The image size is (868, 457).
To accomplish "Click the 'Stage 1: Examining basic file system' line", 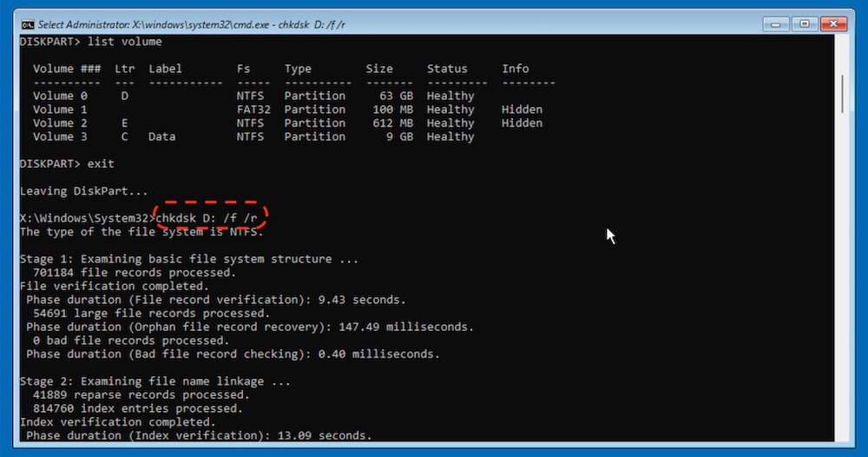I will 187,259.
